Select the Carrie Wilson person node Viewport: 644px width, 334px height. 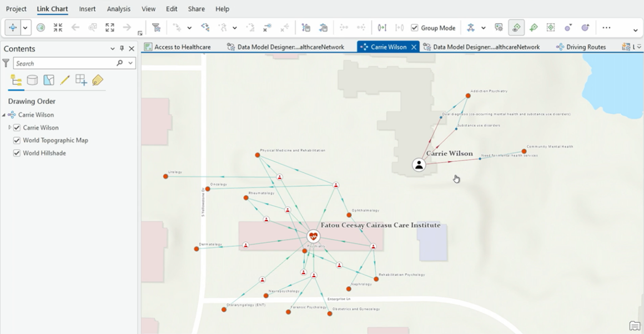coord(419,165)
